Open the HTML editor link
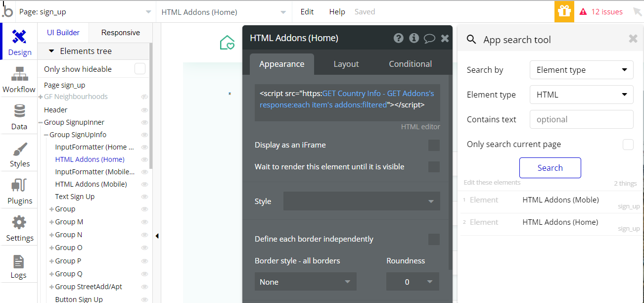644x303 pixels. coord(420,127)
